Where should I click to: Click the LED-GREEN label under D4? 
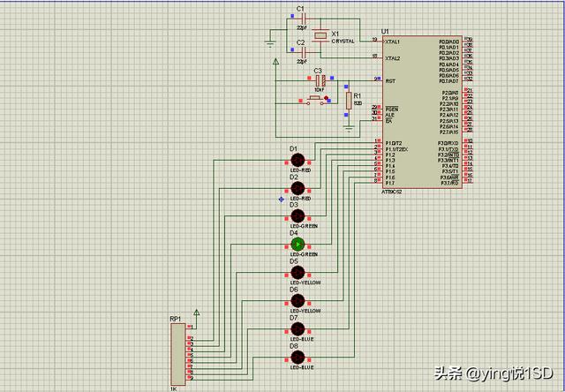304,254
